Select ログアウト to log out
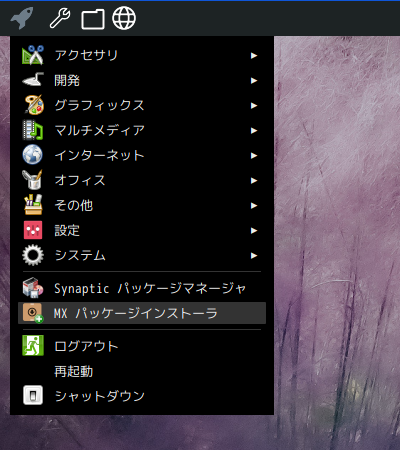Screen dimensions: 400x450 tap(142, 346)
